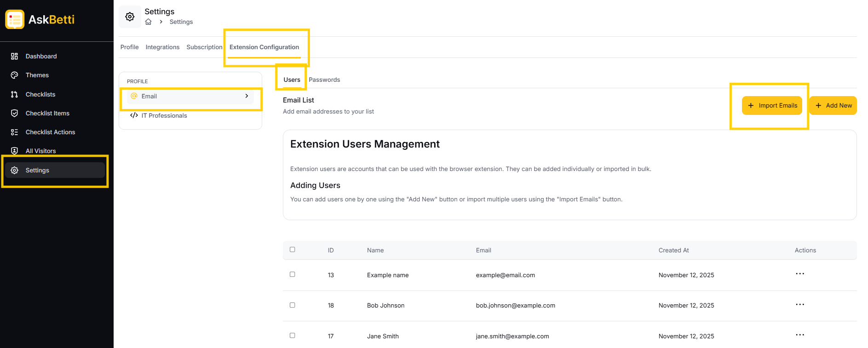This screenshot has height=348, width=868.
Task: Click email example@email.com
Action: click(505, 275)
